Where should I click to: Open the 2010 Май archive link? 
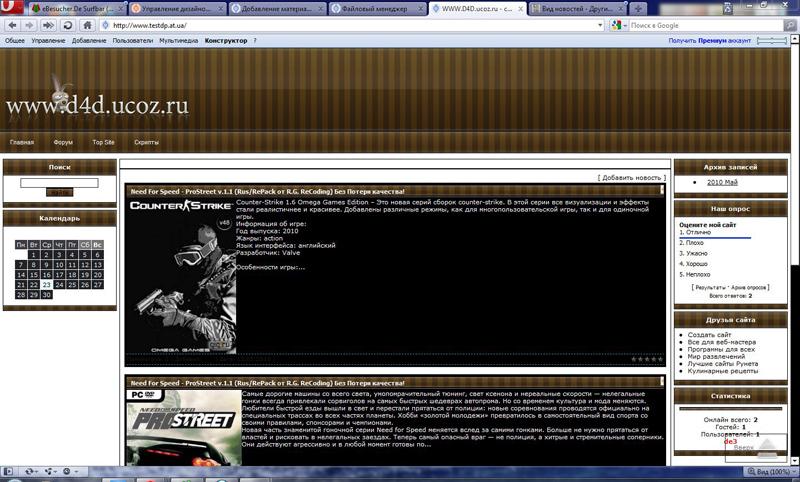pyautogui.click(x=722, y=182)
